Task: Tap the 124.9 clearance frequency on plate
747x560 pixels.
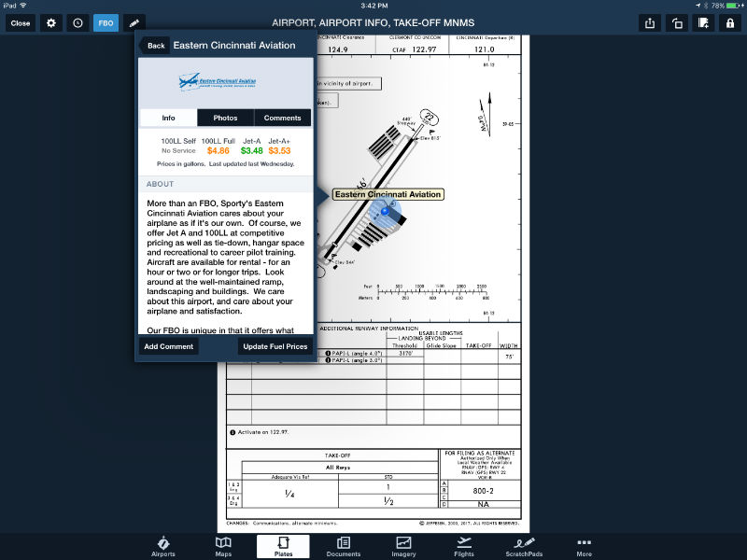Action: pos(338,49)
